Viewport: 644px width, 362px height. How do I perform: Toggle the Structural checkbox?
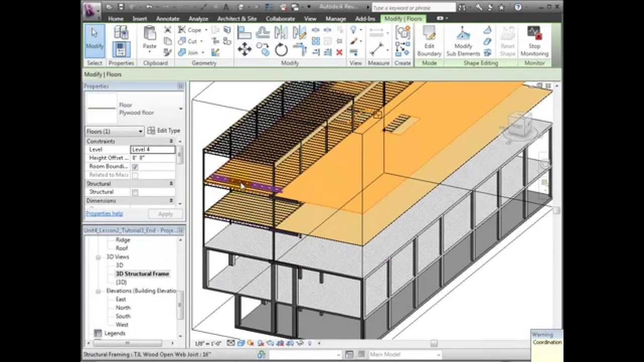point(135,192)
